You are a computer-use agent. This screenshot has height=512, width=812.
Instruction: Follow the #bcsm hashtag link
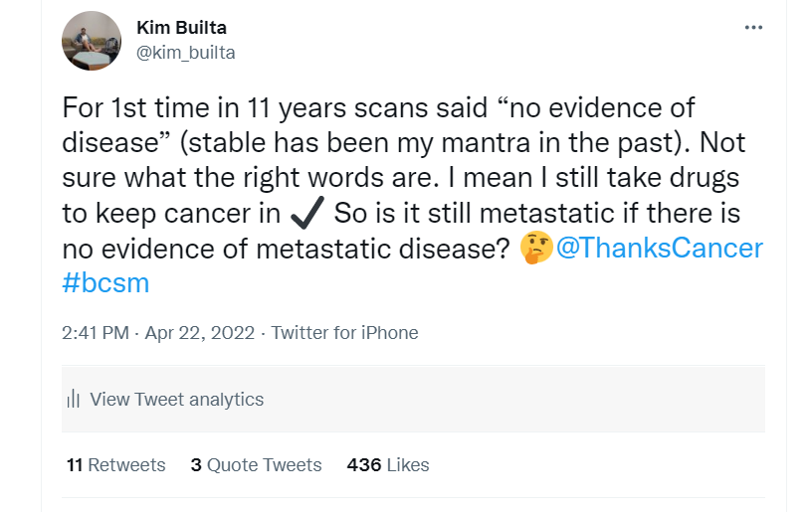[x=104, y=282]
